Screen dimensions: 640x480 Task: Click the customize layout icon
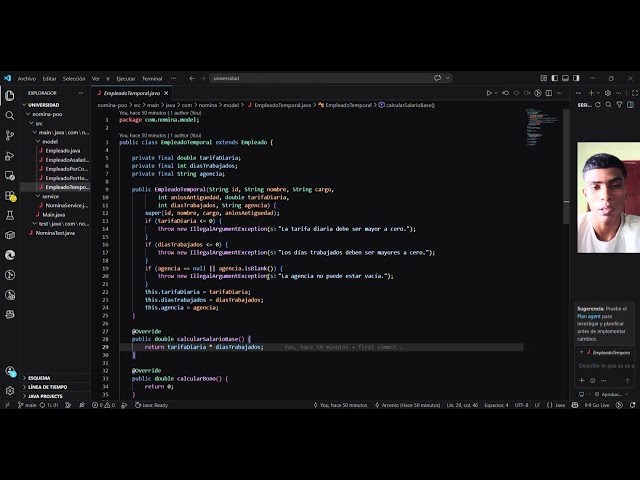544,78
